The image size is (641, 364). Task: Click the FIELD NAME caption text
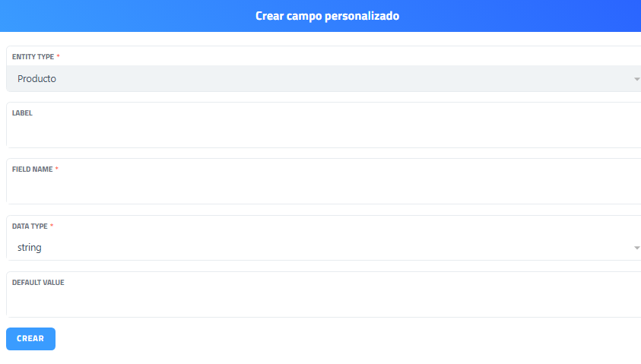[32, 169]
